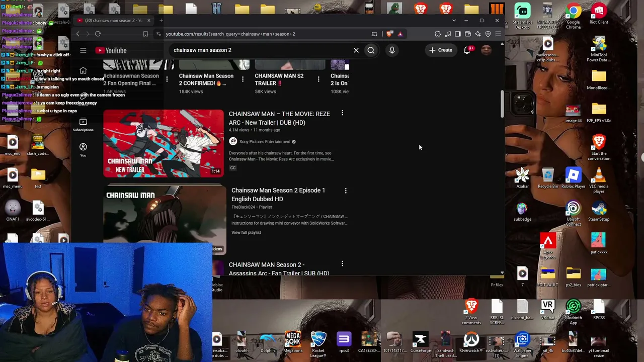Select the chainsaw man season 2 tab
Viewport: 644px width, 362px height.
114,21
